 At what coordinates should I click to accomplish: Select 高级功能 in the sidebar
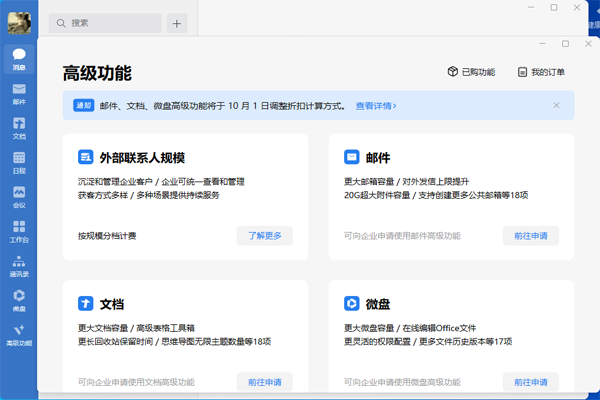(19, 335)
